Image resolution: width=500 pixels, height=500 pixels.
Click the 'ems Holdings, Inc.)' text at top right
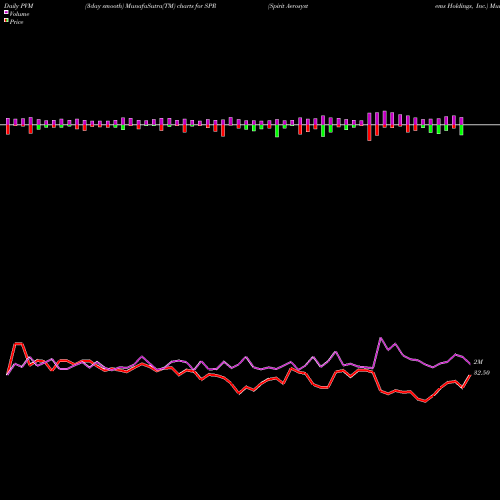[461, 6]
